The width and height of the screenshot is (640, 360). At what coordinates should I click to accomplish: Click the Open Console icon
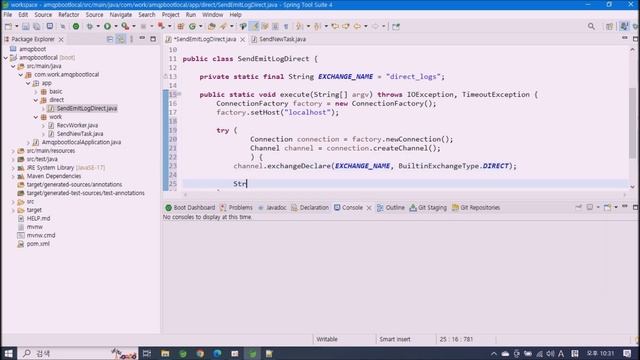tap(607, 207)
